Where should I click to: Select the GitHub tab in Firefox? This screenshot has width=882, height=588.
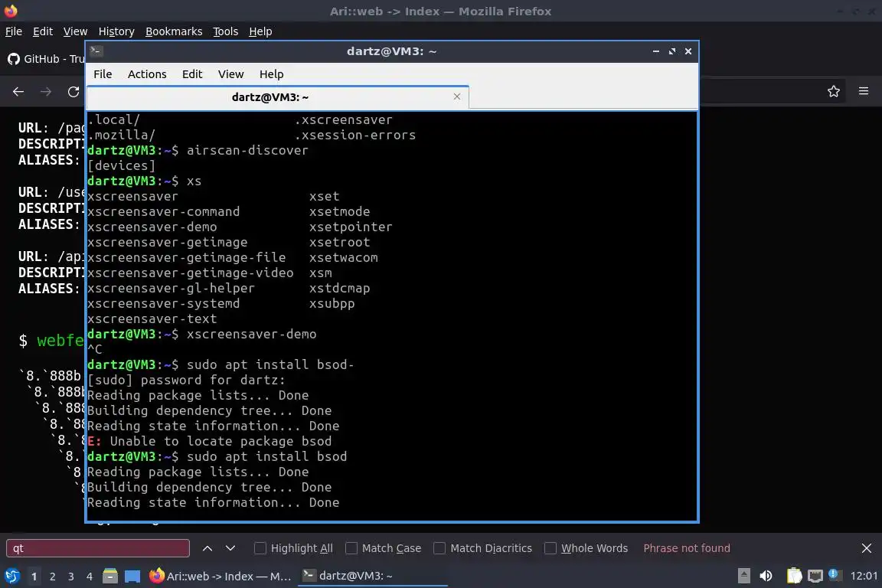coord(45,59)
